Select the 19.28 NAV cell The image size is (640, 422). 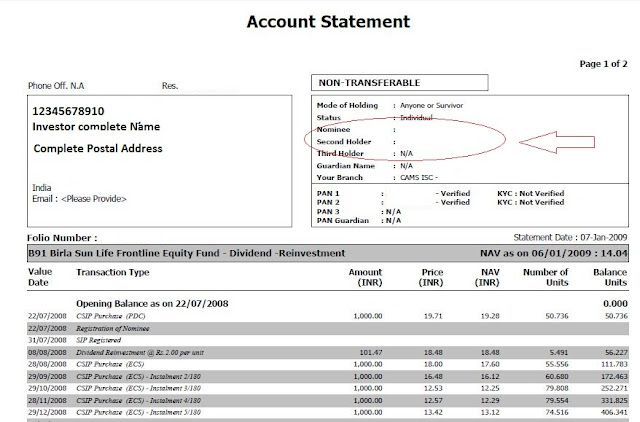coord(490,316)
